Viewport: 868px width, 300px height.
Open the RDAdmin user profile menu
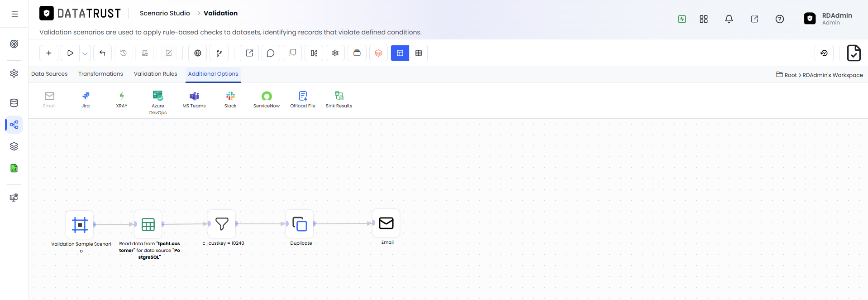[828, 19]
